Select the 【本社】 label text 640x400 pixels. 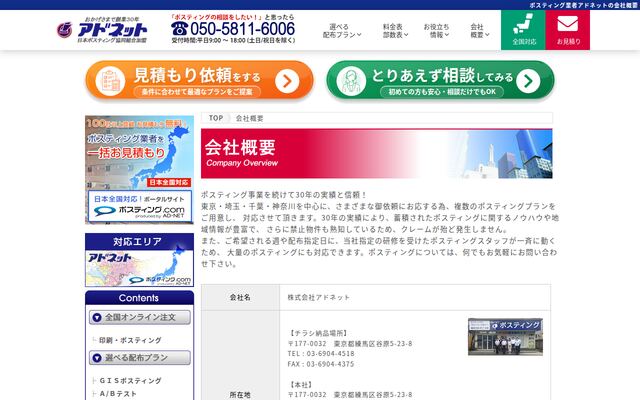tap(301, 385)
